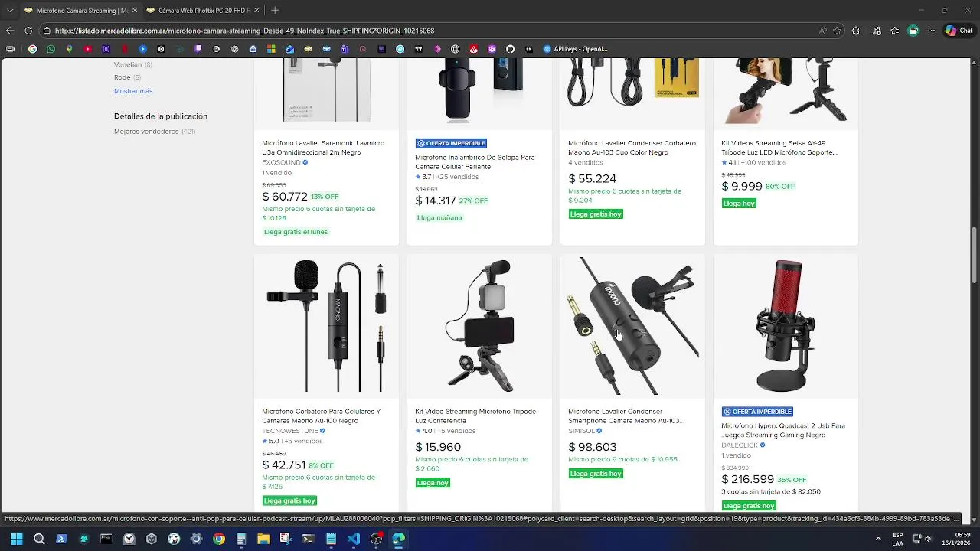Open the Twitch bookmark icon
The width and height of the screenshot is (980, 551).
tap(198, 49)
